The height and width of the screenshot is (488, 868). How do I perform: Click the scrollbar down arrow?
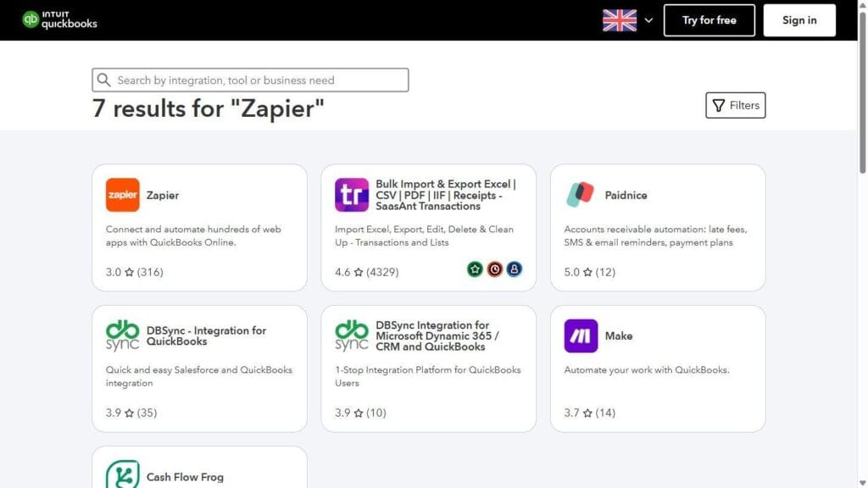862,484
